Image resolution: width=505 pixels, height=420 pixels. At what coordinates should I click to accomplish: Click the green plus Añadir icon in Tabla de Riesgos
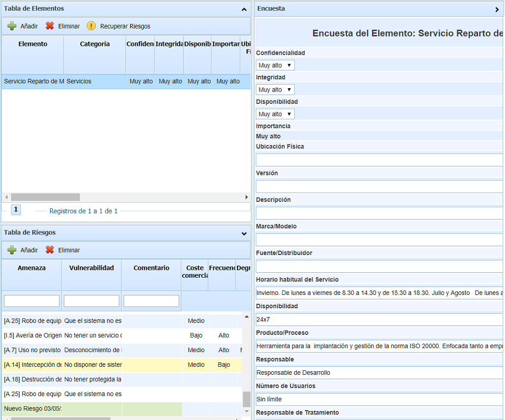tap(12, 250)
